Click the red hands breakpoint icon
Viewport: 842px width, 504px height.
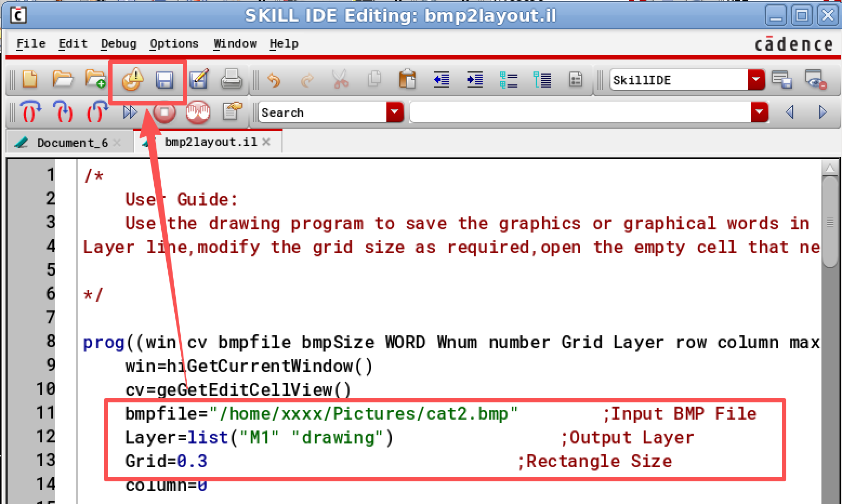198,112
